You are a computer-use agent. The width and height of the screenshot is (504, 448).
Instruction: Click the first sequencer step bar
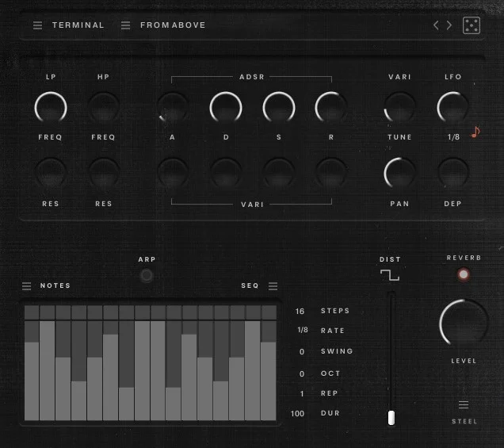tap(32, 370)
